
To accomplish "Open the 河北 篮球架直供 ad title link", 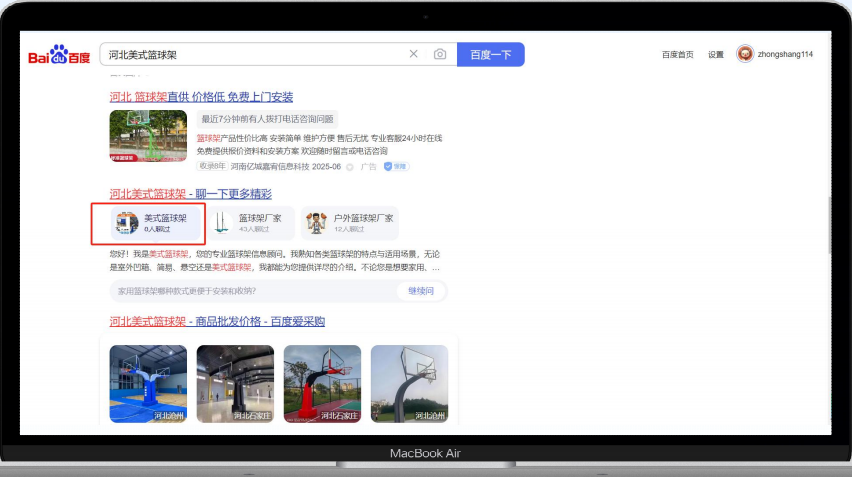I will pos(201,97).
